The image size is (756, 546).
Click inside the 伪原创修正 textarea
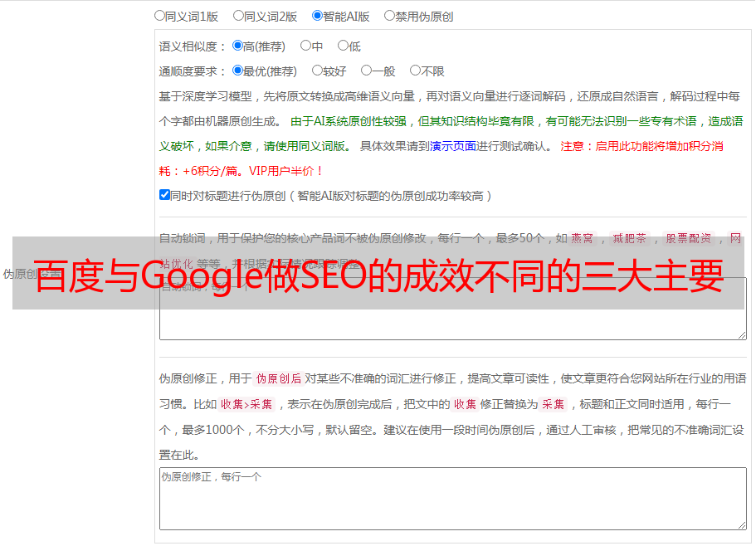coord(453,499)
